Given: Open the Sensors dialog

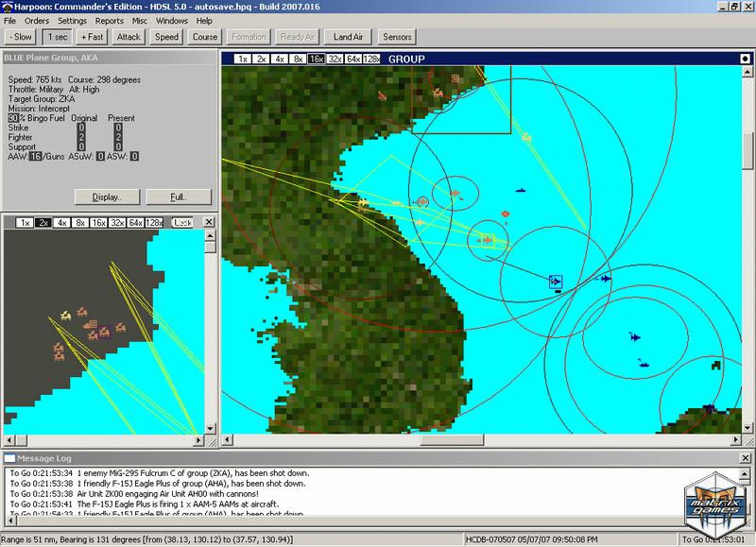Looking at the screenshot, I should (x=397, y=37).
